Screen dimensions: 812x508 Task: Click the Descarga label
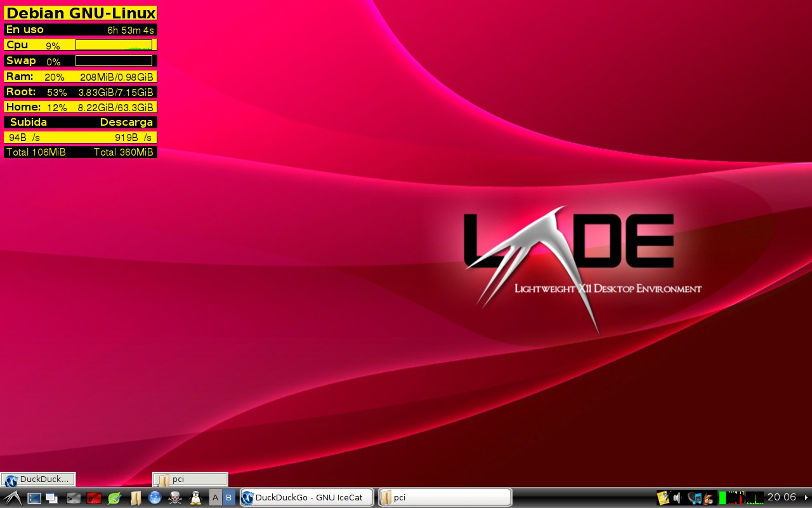tap(126, 122)
